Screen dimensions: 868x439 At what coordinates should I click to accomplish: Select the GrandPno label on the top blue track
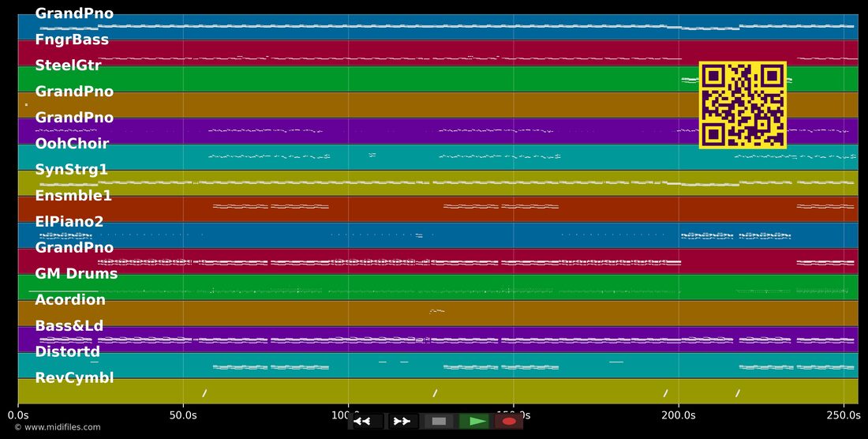pyautogui.click(x=74, y=13)
